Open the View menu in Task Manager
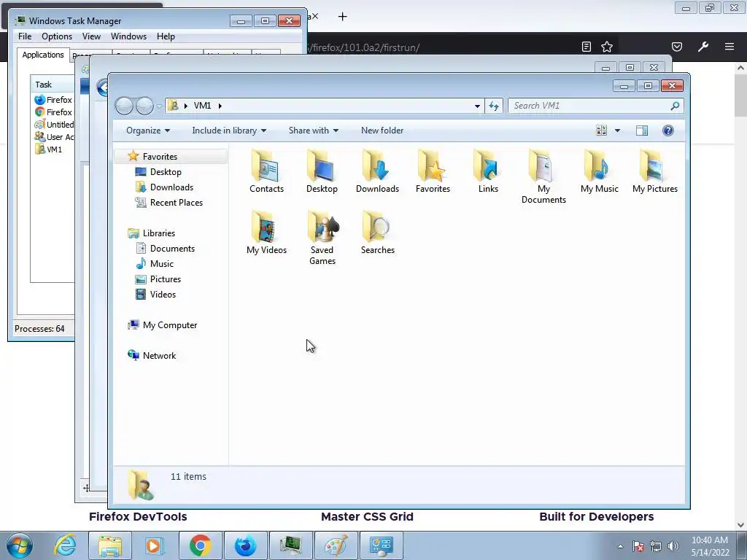747x560 pixels. 91,36
